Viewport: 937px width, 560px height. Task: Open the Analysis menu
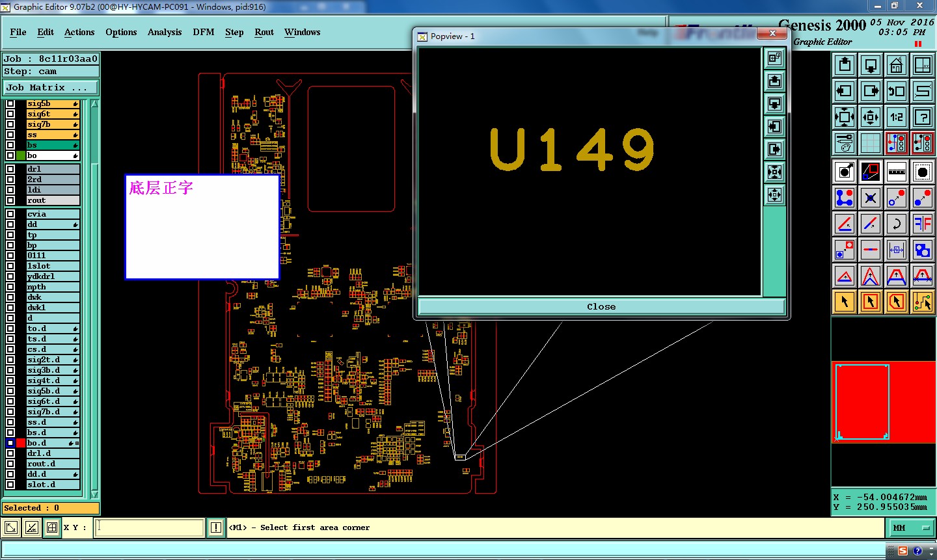tap(165, 32)
